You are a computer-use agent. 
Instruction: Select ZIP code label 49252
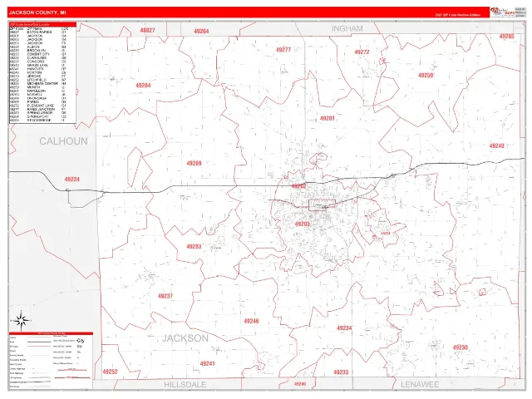[111, 372]
